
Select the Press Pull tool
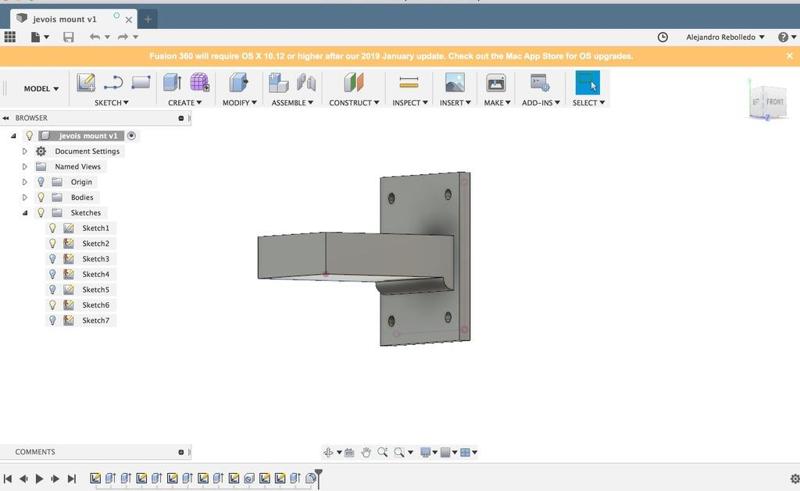238,82
